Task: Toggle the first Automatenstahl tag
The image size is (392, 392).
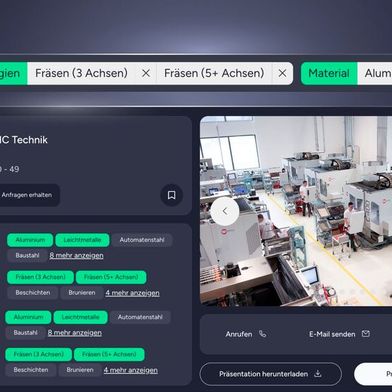Action: click(x=142, y=240)
